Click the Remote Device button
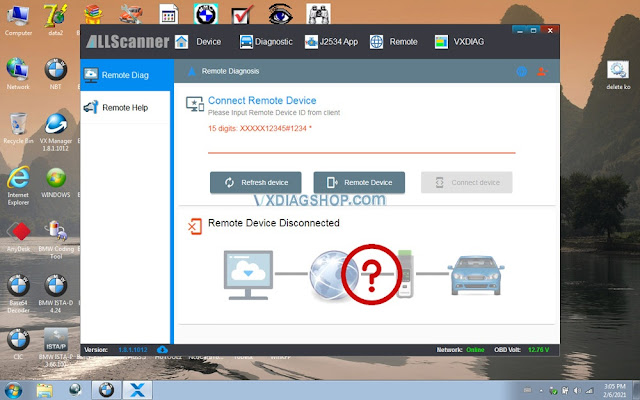This screenshot has height=400, width=640. [359, 182]
